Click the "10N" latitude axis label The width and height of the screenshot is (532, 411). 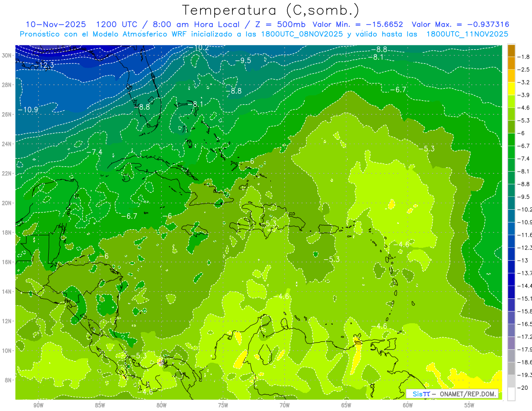click(x=7, y=350)
